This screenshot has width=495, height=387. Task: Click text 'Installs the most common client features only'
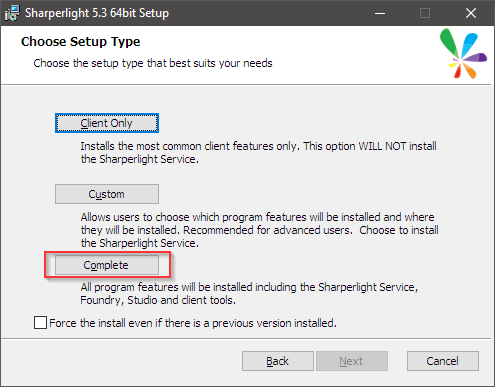(x=188, y=146)
